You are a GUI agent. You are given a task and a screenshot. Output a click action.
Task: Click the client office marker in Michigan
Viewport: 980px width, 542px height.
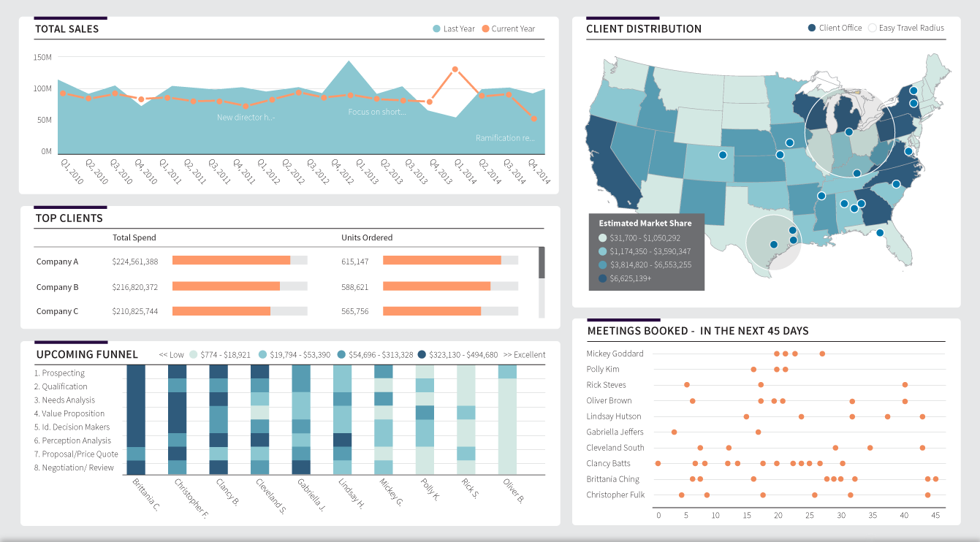tap(848, 132)
